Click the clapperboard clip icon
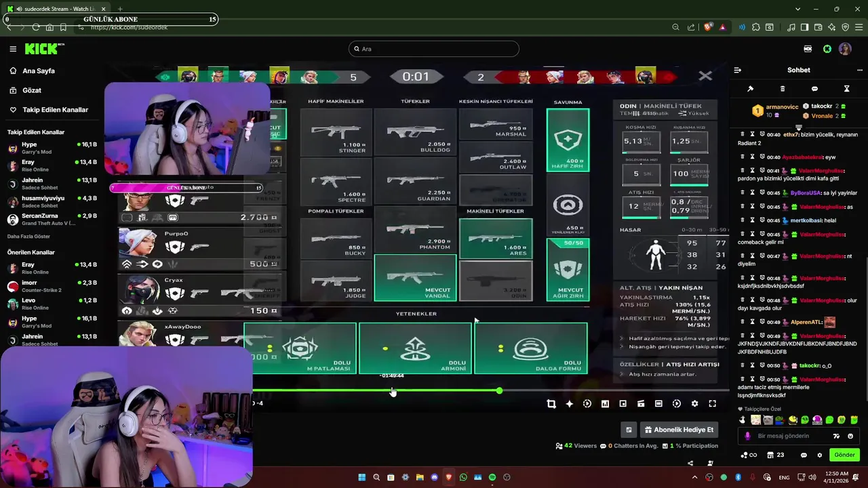Viewport: 868px width, 488px height. click(x=641, y=404)
